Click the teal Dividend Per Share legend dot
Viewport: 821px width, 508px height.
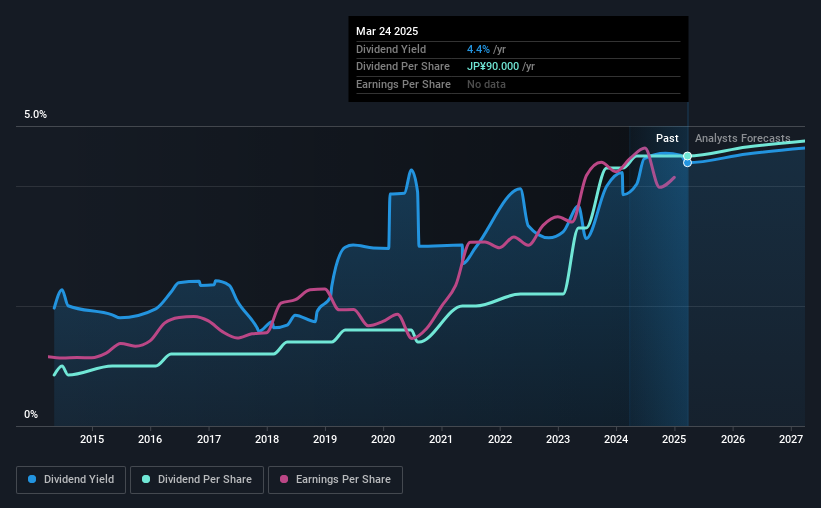[x=146, y=479]
